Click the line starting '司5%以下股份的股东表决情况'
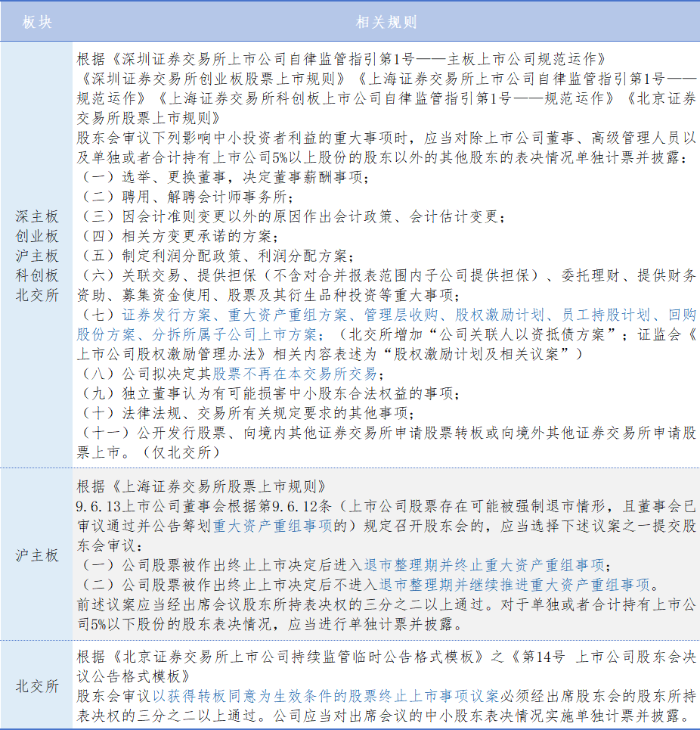This screenshot has width=700, height=730. 270,624
